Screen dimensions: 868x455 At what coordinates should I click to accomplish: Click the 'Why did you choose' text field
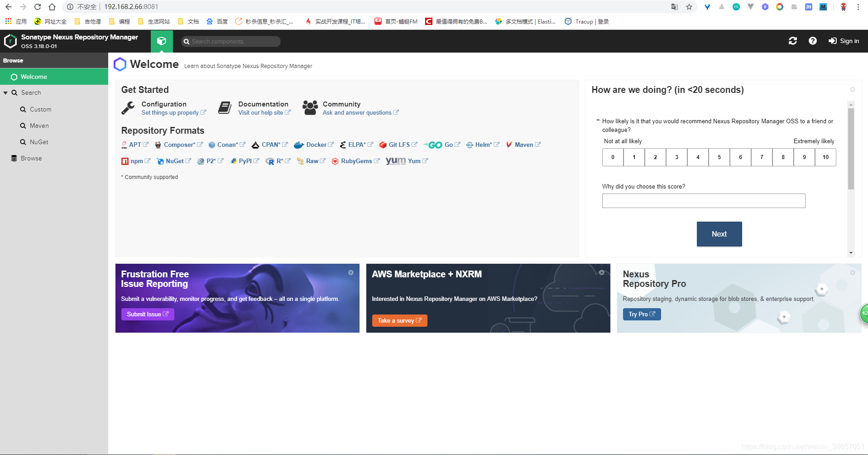(x=704, y=201)
